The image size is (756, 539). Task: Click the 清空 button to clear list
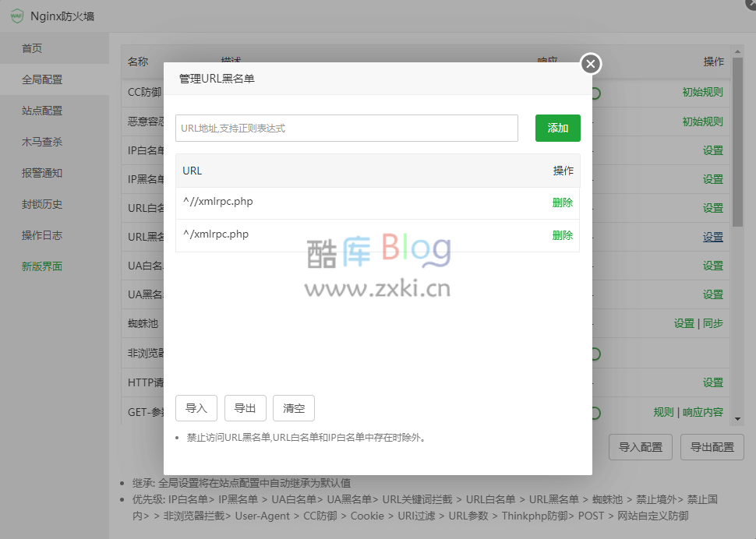point(293,407)
